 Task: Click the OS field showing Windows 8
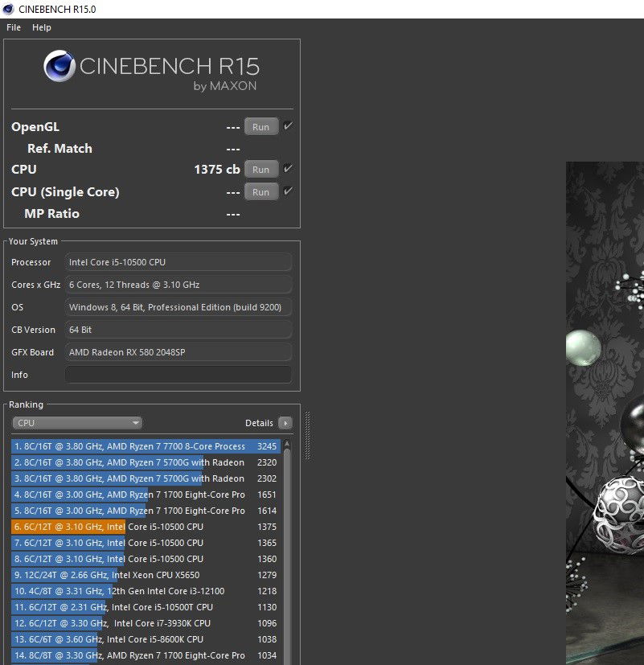pyautogui.click(x=178, y=307)
